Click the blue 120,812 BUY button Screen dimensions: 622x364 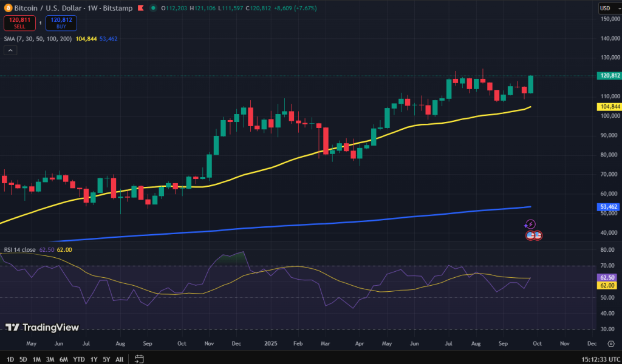click(61, 23)
